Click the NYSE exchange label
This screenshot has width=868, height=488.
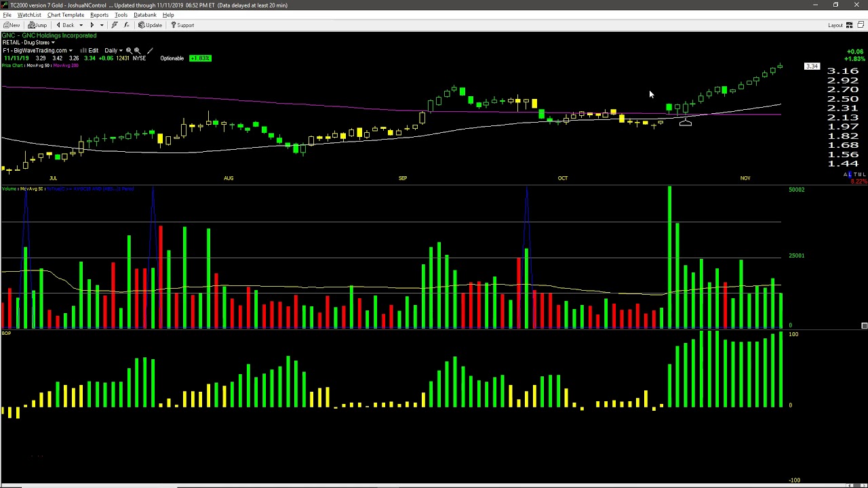139,58
